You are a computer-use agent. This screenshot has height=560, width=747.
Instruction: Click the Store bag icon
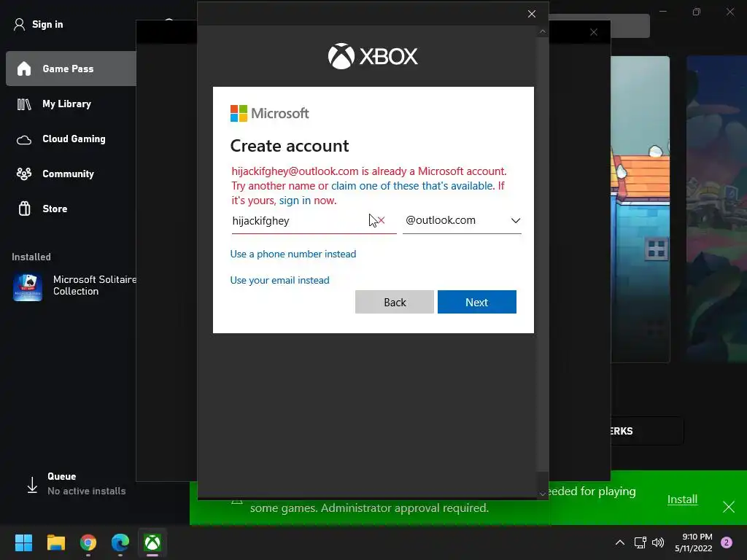(x=24, y=209)
